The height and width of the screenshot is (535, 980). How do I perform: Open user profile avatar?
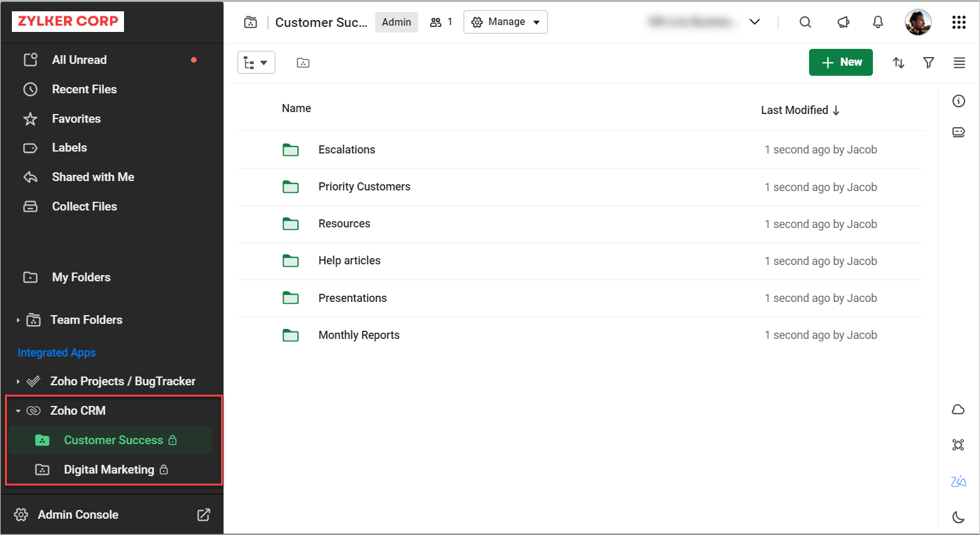click(918, 23)
